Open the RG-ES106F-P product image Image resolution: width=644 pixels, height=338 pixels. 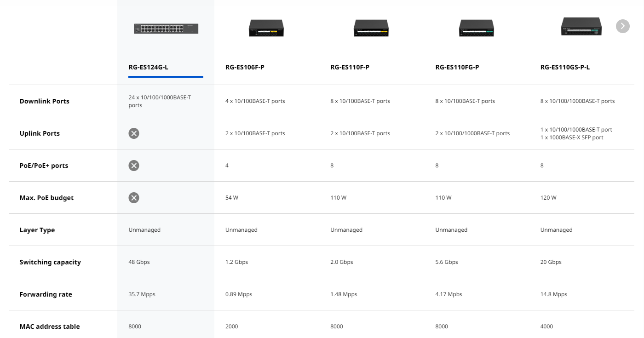(266, 28)
